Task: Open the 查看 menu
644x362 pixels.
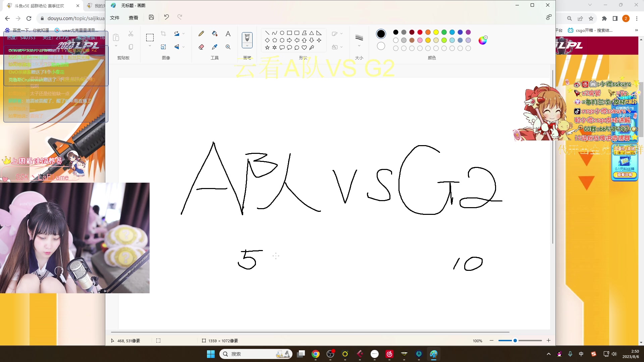Action: [x=133, y=17]
